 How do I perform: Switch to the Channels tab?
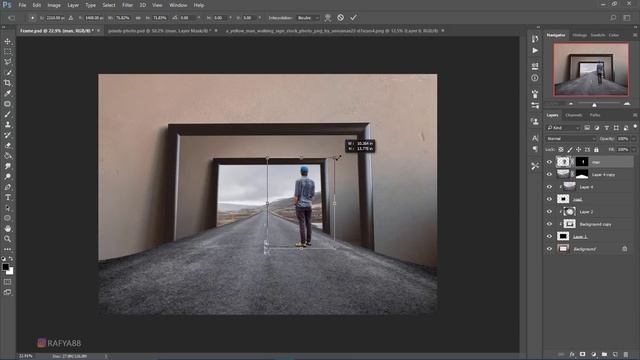573,116
